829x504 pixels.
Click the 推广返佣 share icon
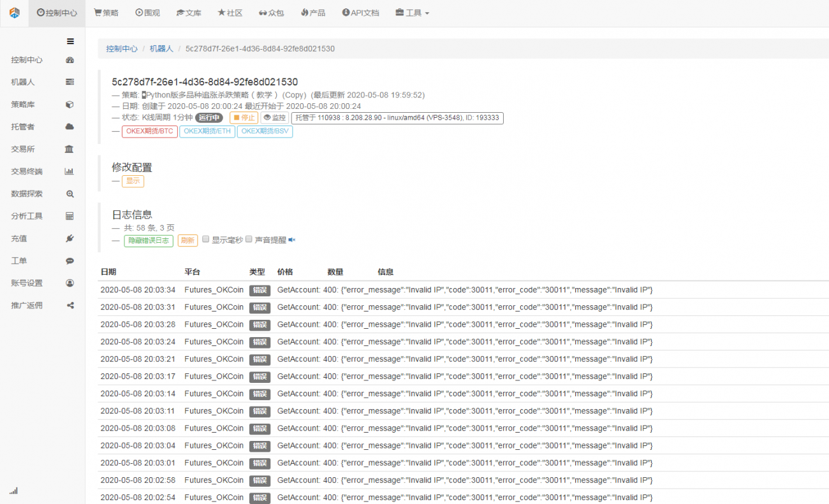click(70, 305)
